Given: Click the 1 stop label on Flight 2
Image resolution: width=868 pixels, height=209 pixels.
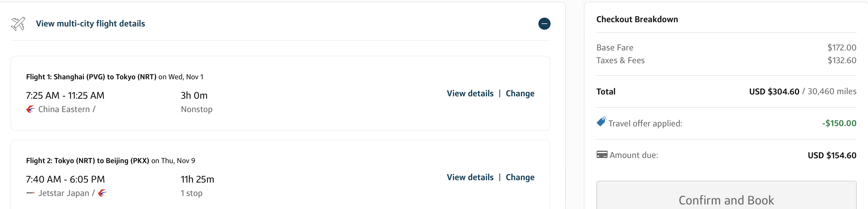Looking at the screenshot, I should [192, 193].
